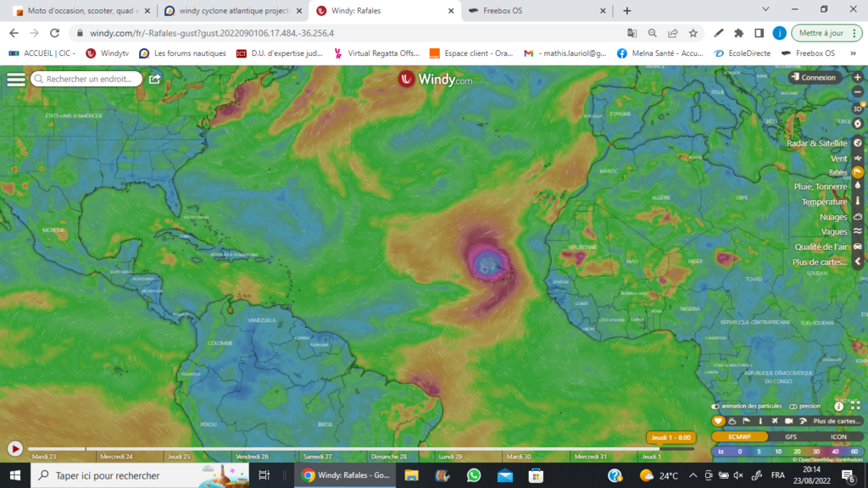Zoom in the map with plus button
Viewport: 868px width, 488px height.
pyautogui.click(x=858, y=77)
